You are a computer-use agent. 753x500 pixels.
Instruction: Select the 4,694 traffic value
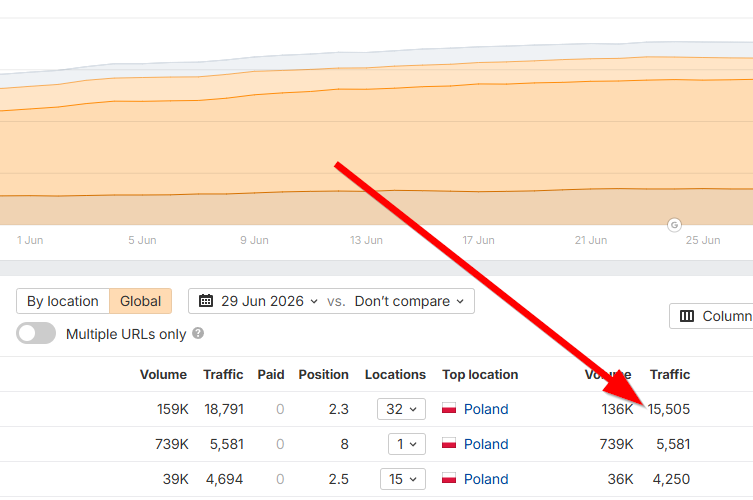(x=224, y=479)
